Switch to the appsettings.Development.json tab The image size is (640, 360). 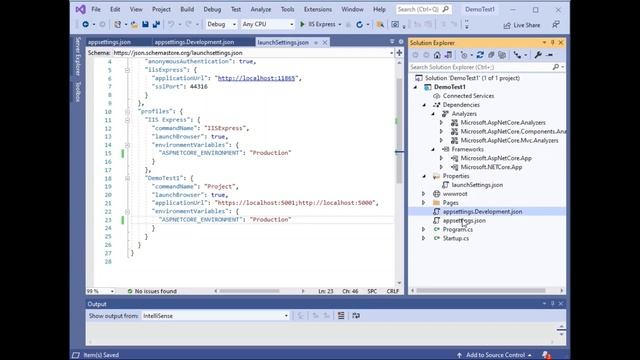click(194, 42)
